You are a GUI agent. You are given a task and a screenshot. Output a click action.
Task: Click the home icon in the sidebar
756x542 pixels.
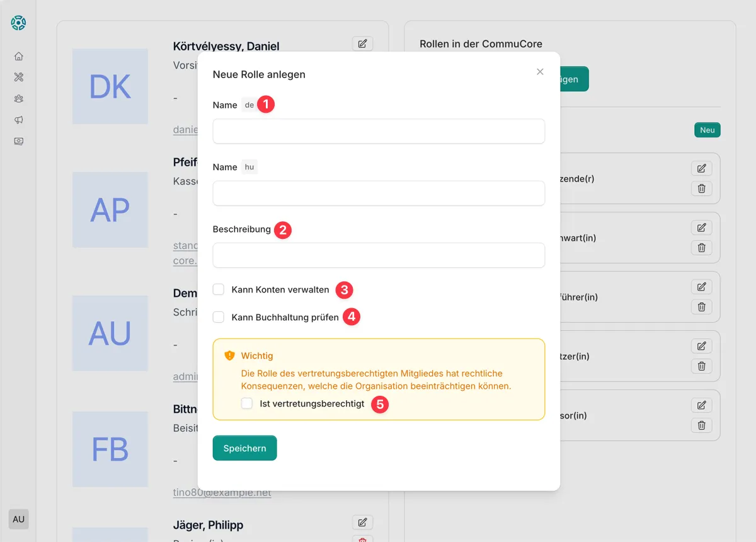[x=18, y=56]
